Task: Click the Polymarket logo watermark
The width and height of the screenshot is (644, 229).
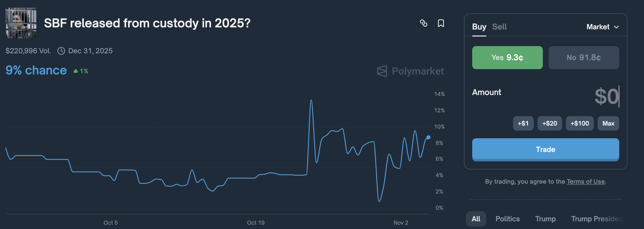Action: click(410, 71)
